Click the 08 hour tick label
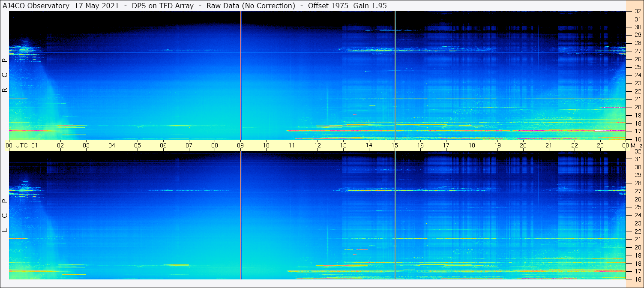Viewport: 644px width, 288px height. [215, 145]
